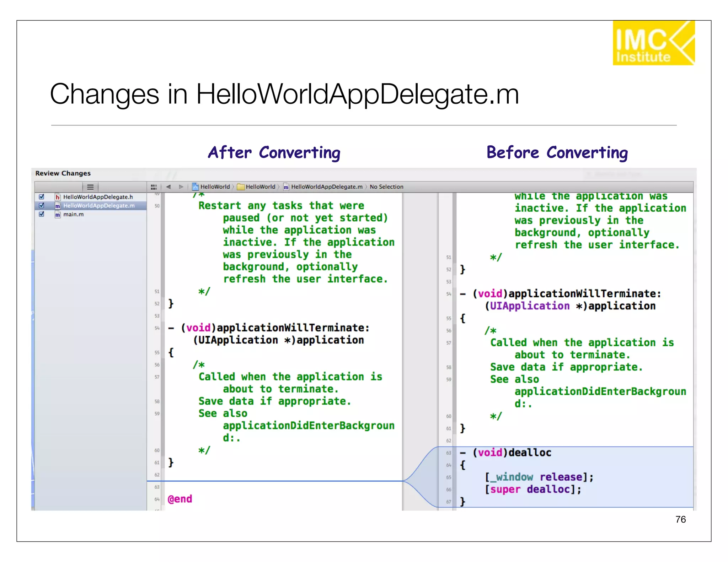Open the list view options icon
Viewport: 728px width, 562px height.
tap(90, 187)
